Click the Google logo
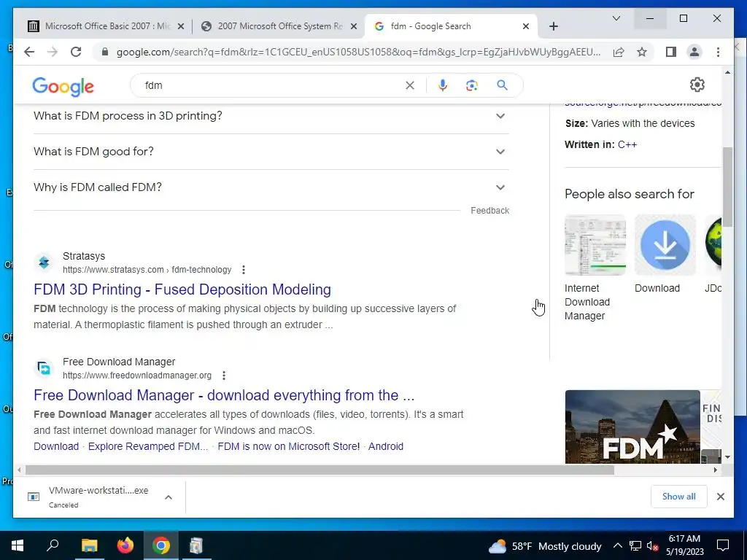 [63, 86]
